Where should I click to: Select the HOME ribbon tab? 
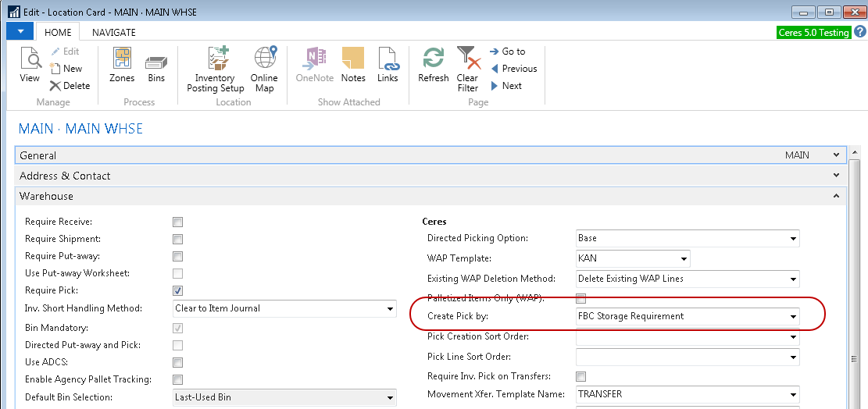click(58, 32)
